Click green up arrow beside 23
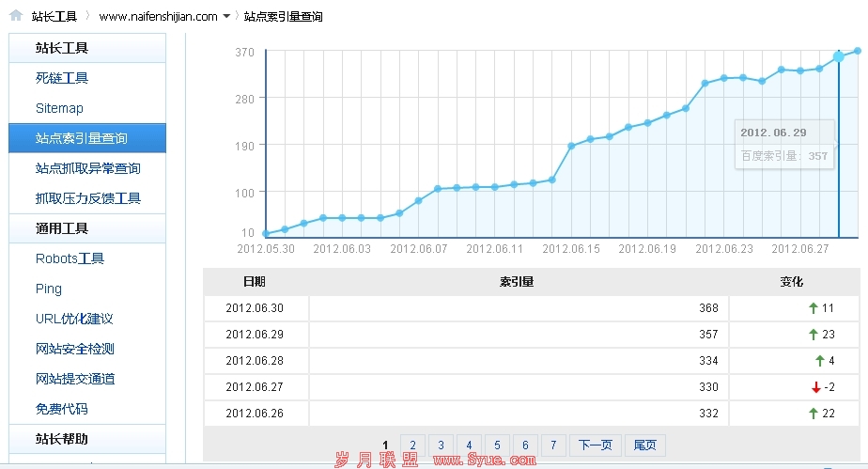The height and width of the screenshot is (469, 868). (814, 335)
